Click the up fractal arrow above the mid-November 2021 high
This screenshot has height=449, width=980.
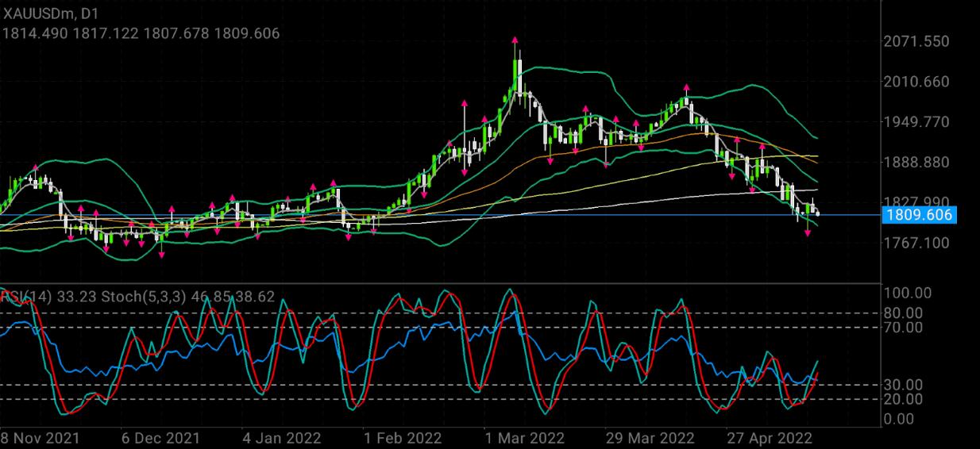[35, 167]
